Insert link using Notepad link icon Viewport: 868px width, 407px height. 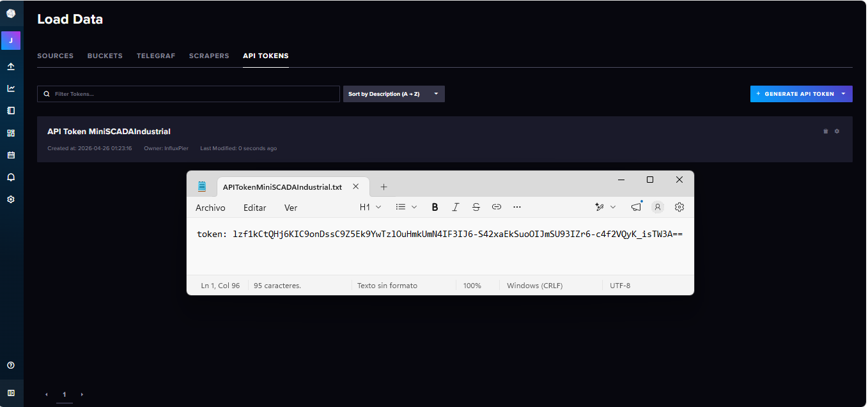[x=497, y=207]
